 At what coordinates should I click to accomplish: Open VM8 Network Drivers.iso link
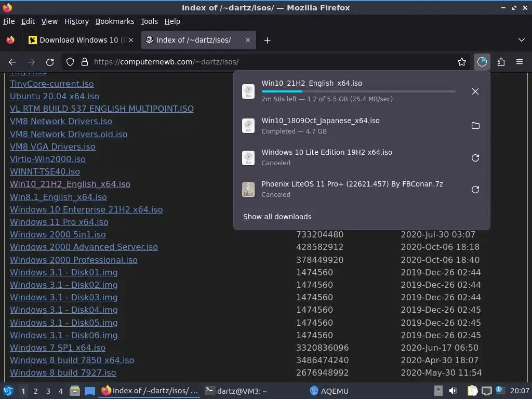(x=61, y=121)
